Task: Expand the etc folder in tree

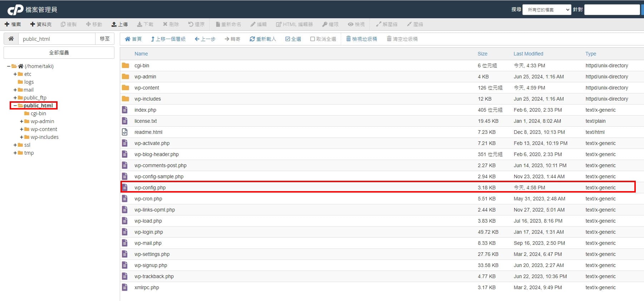Action: 15,74
